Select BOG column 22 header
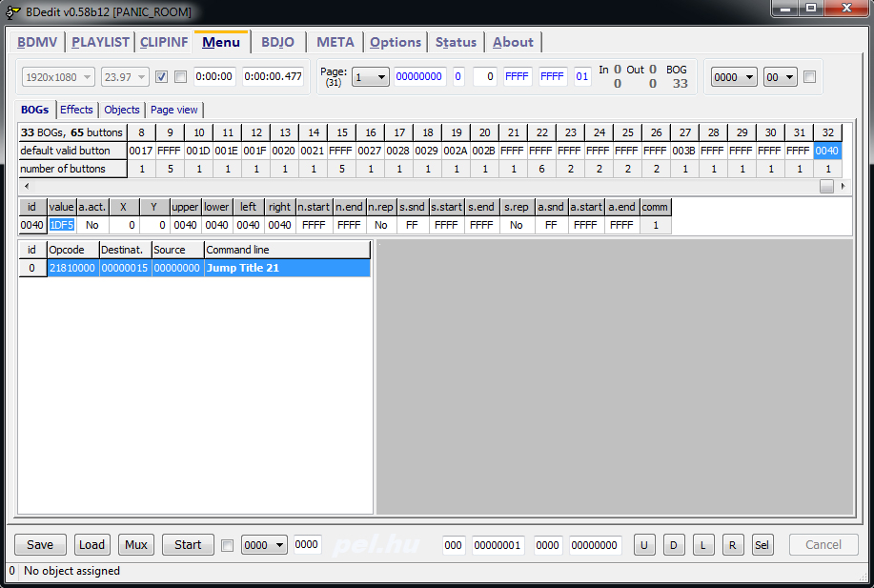 (x=541, y=132)
